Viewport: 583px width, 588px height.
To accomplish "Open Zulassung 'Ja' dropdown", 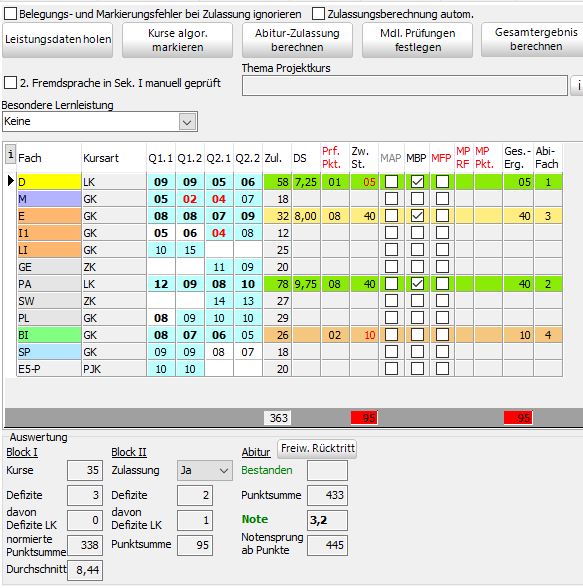I will (x=205, y=470).
